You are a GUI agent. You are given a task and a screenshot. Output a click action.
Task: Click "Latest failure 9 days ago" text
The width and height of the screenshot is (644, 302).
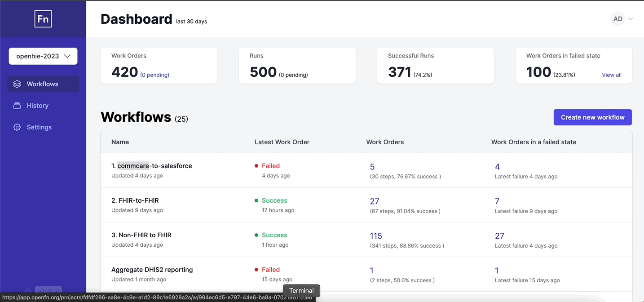coord(526,211)
